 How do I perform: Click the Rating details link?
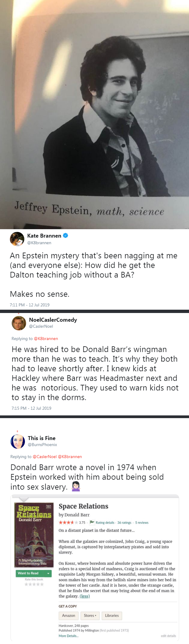pos(105,522)
